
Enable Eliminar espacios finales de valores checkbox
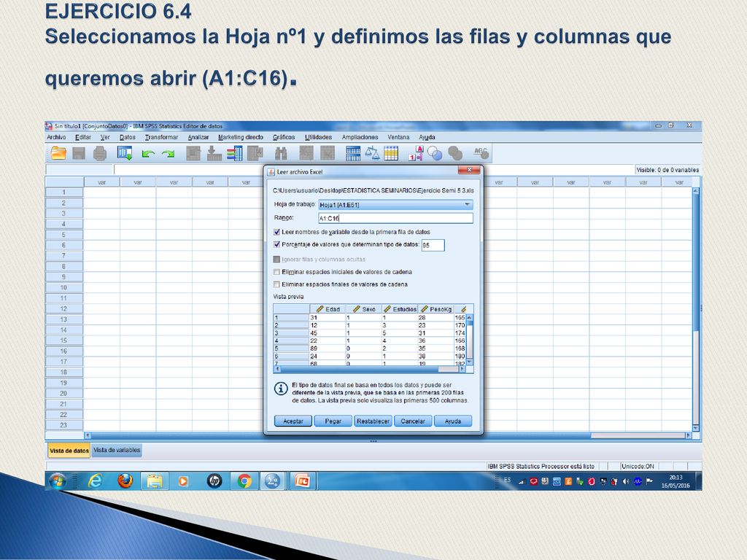[276, 284]
